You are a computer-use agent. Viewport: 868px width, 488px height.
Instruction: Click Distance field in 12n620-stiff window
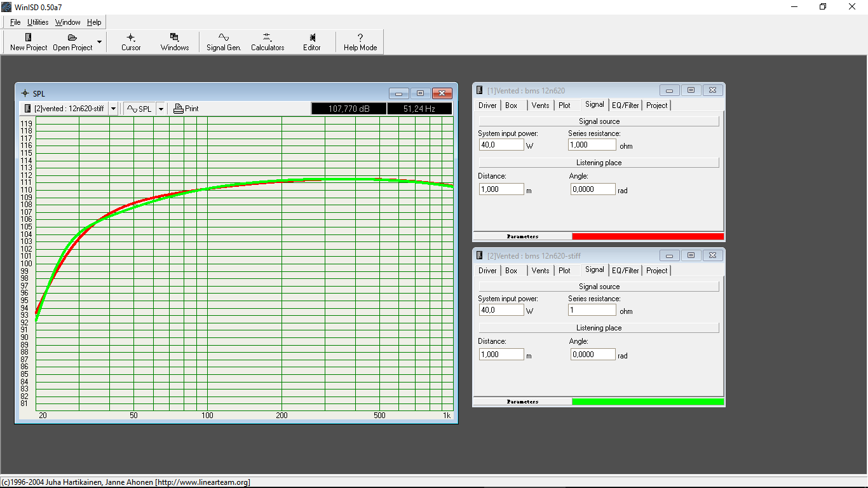point(501,355)
